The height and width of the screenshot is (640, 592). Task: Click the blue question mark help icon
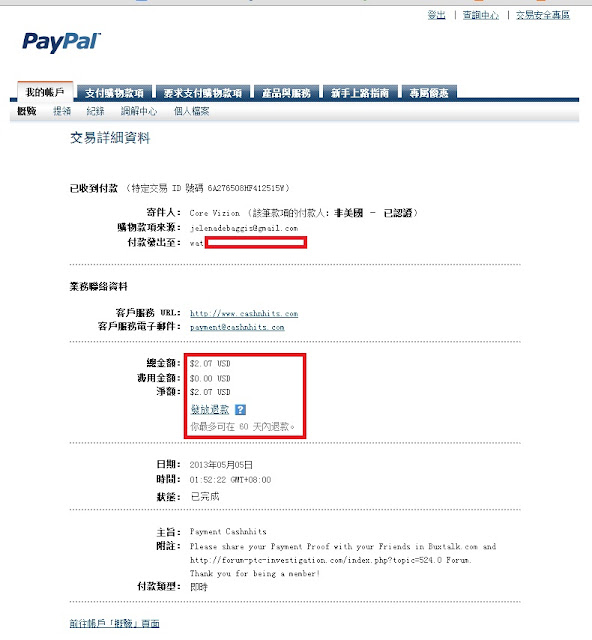point(240,409)
